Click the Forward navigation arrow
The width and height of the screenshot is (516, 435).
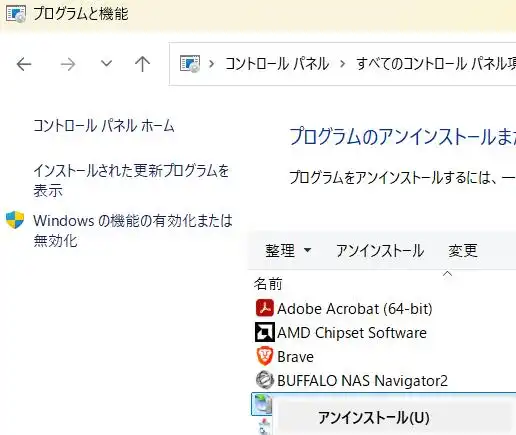pos(68,64)
